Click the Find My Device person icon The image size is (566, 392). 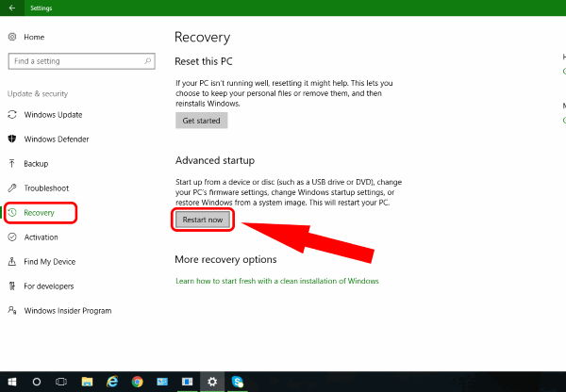(x=12, y=261)
